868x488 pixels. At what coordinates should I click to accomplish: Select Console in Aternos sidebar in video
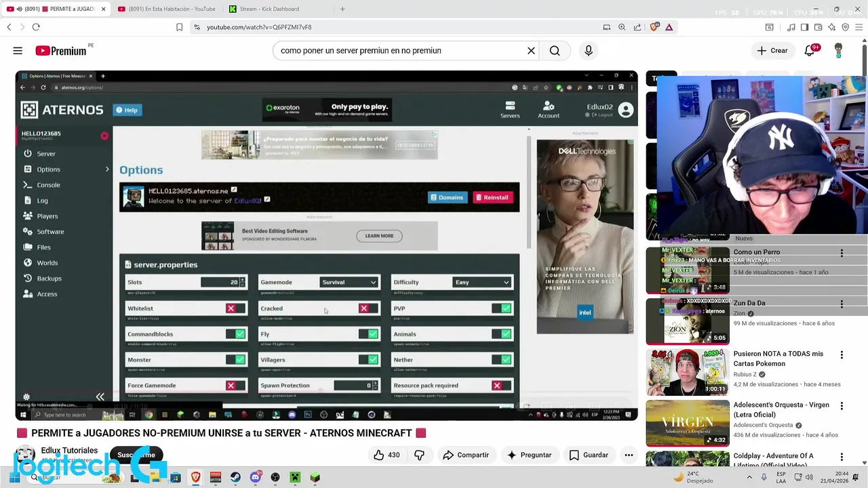pyautogui.click(x=48, y=185)
